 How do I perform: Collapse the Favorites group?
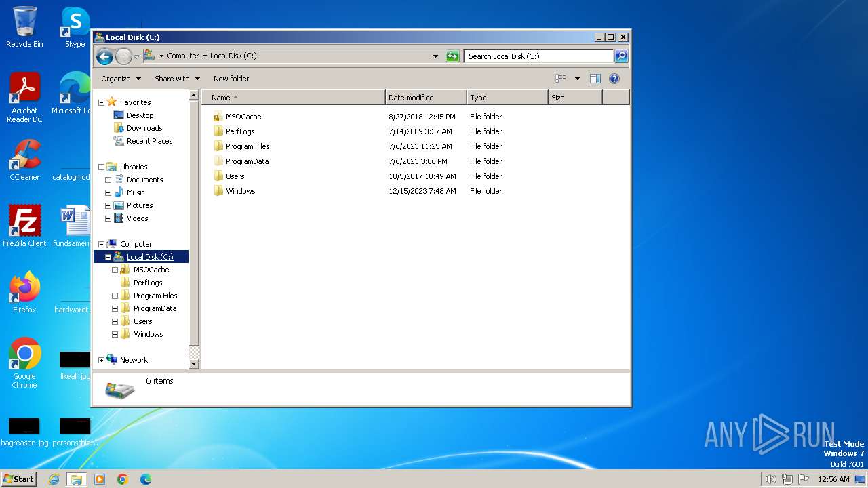(x=101, y=102)
